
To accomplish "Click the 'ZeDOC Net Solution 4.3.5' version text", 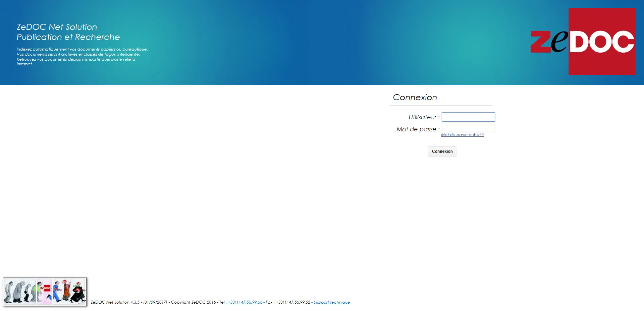I will coord(115,302).
